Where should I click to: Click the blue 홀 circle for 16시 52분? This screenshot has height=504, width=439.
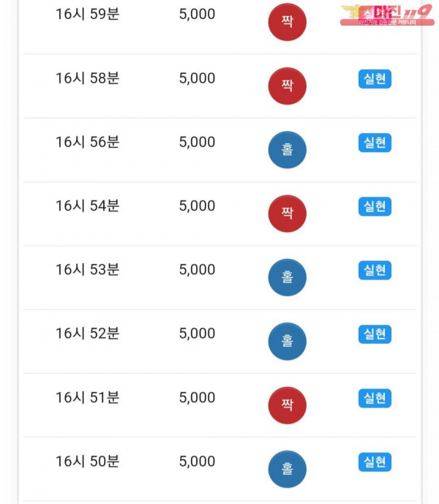coord(288,342)
